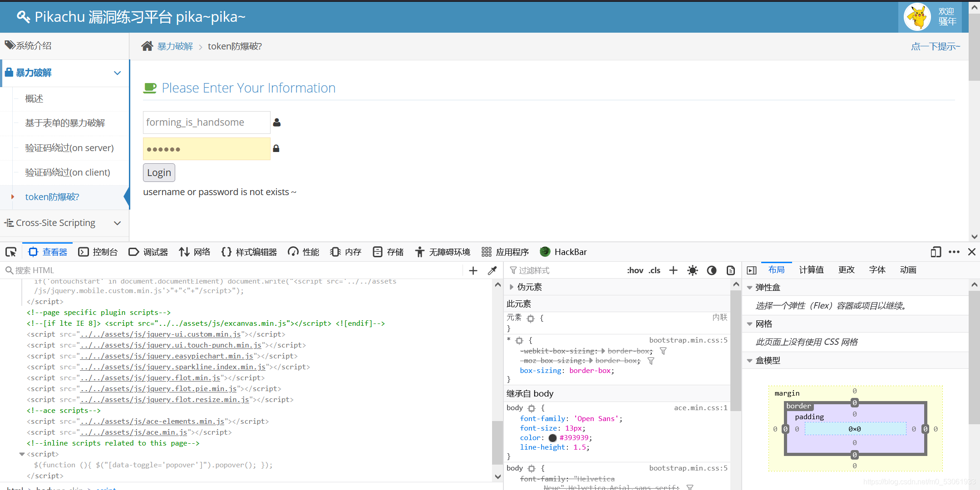980x490 pixels.
Task: Open the devtools more options ellipsis menu
Action: 954,252
